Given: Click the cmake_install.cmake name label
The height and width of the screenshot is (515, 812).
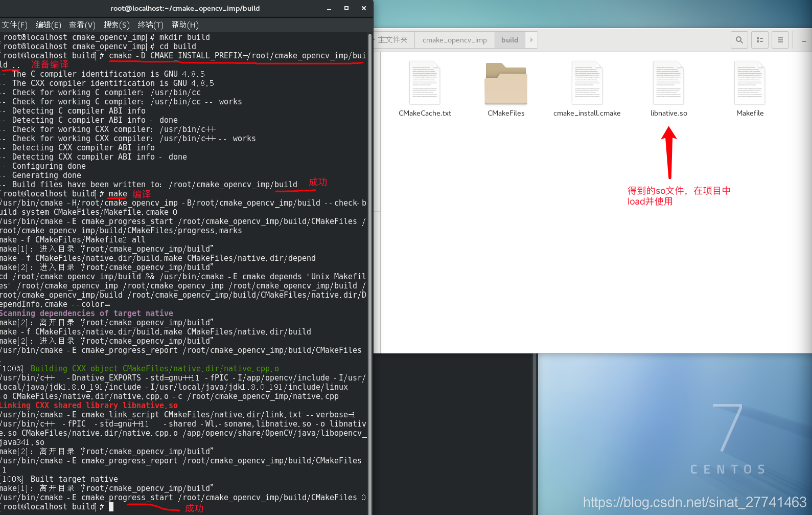Looking at the screenshot, I should coord(587,113).
